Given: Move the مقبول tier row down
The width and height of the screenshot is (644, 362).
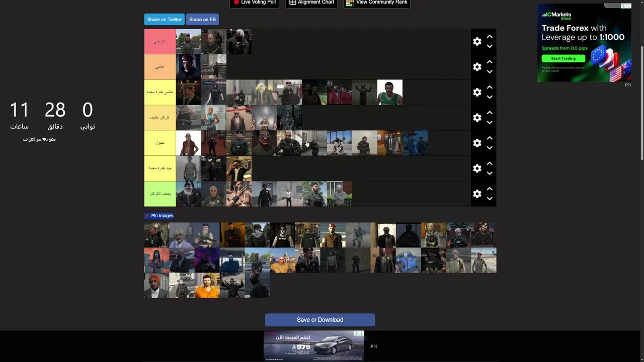Looking at the screenshot, I should pyautogui.click(x=490, y=148).
